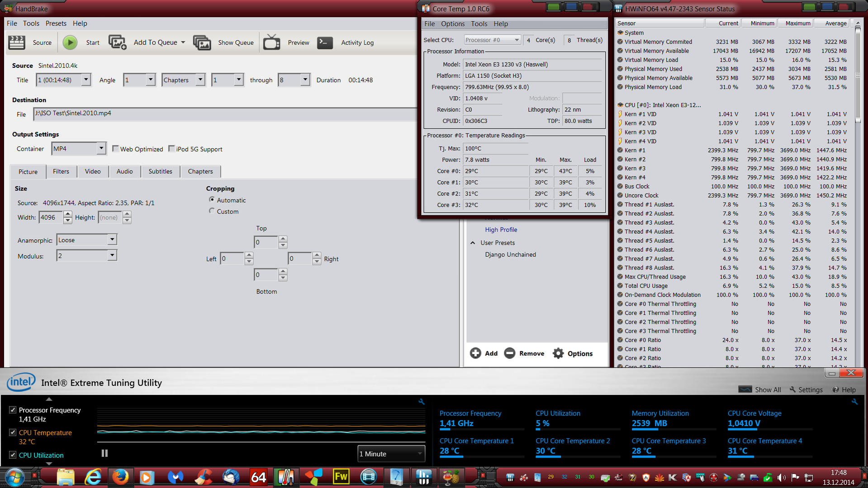Image resolution: width=868 pixels, height=488 pixels.
Task: Increase the Top crop value stepper
Action: 283,239
